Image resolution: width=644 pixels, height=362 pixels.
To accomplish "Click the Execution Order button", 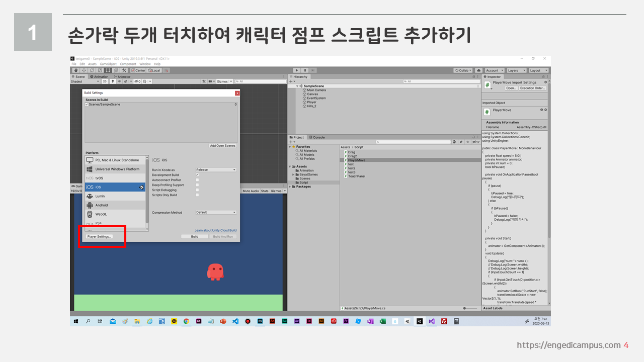I will [x=533, y=88].
